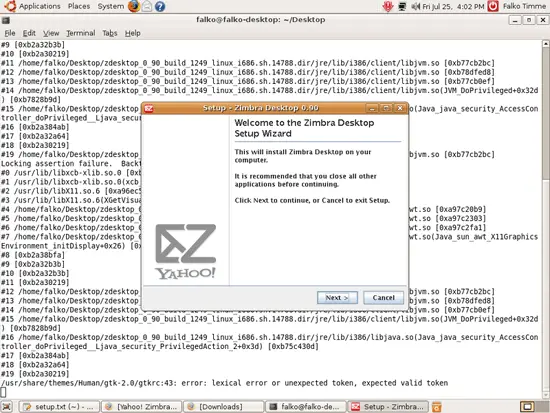
Task: Click the show desktop icon in bottom panel
Action: pos(7,407)
